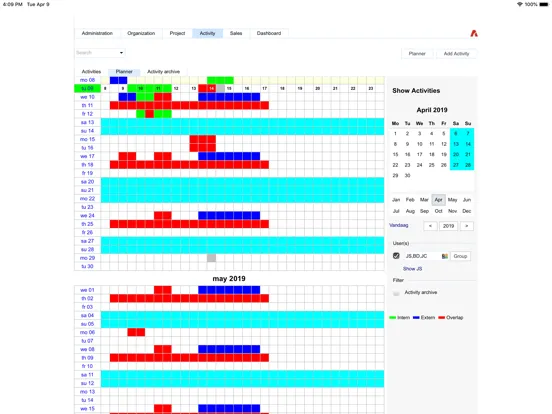The width and height of the screenshot is (552, 414).
Task: Open the Sales tab
Action: 236,33
